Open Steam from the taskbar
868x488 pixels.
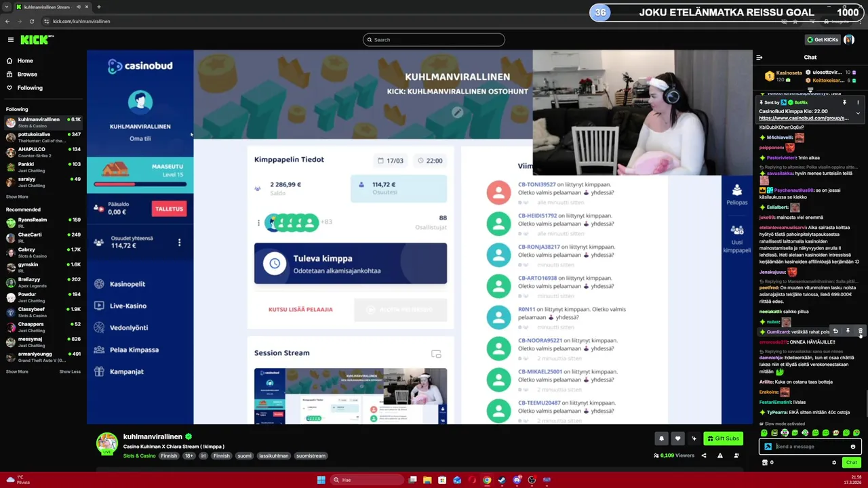[x=502, y=480]
